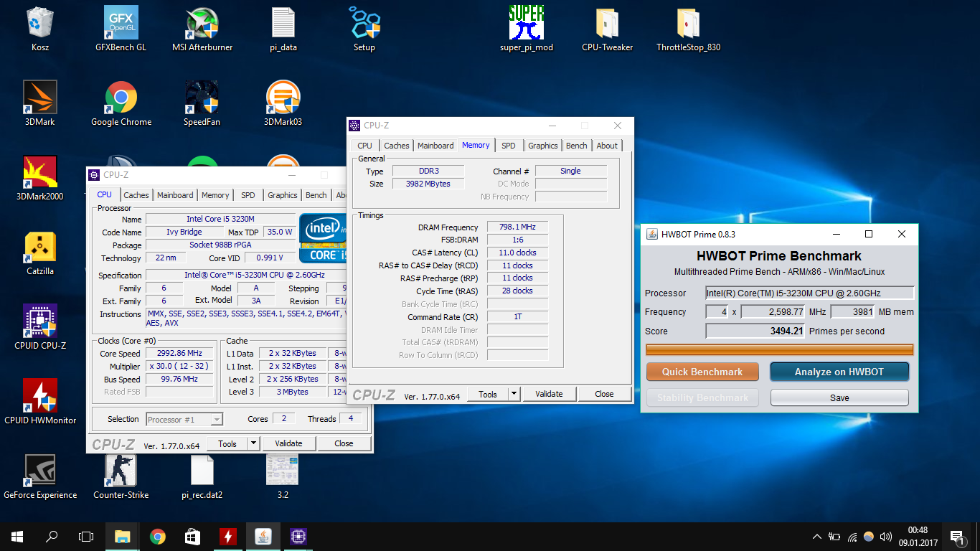Image resolution: width=980 pixels, height=551 pixels.
Task: Click Core Speed value 2992.86 MHz
Action: point(179,354)
